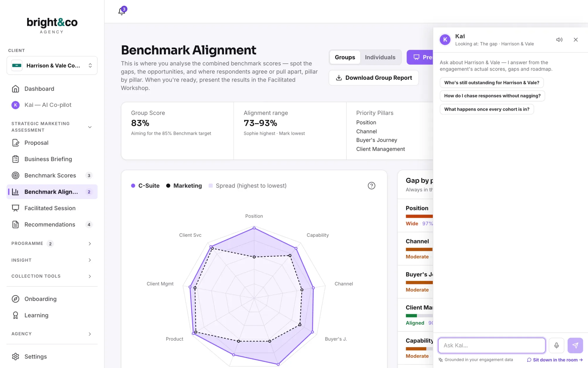Toggle Marketing series in chart legend
Screen dimensions: 588x368
(184, 186)
